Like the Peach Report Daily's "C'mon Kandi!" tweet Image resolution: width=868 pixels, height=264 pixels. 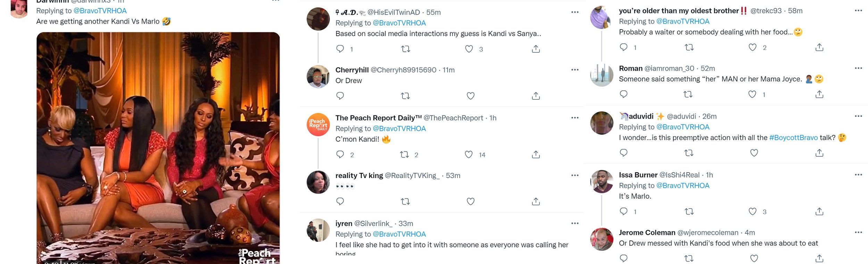[469, 154]
